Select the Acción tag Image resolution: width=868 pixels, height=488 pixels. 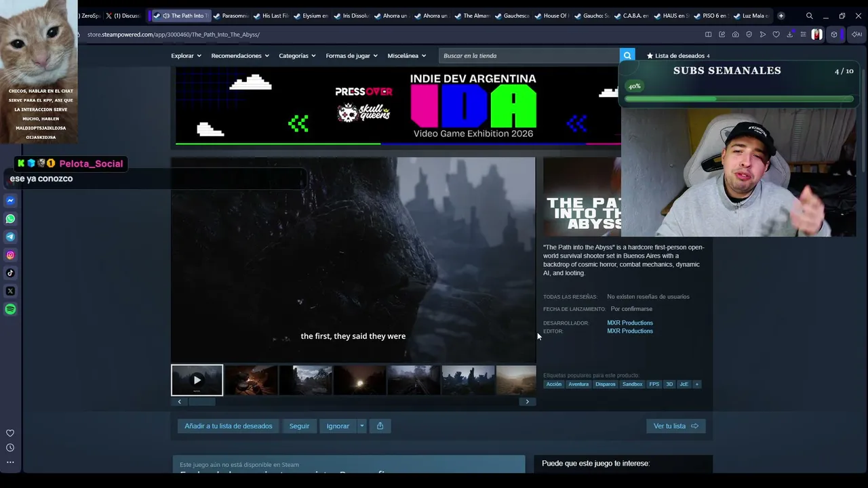point(554,384)
